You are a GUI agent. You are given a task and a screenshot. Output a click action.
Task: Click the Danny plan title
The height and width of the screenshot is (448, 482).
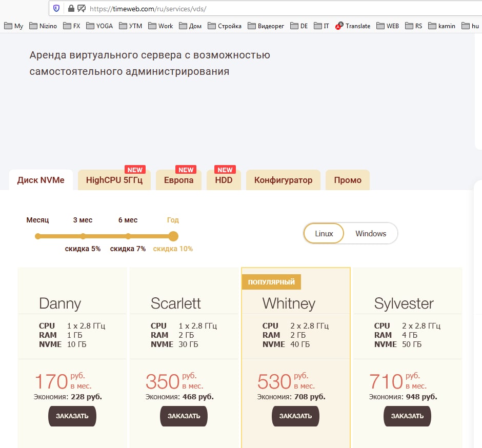click(x=60, y=304)
